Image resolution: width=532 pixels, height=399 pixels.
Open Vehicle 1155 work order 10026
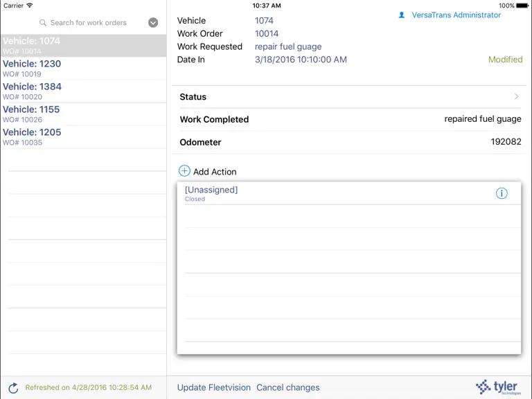click(83, 114)
